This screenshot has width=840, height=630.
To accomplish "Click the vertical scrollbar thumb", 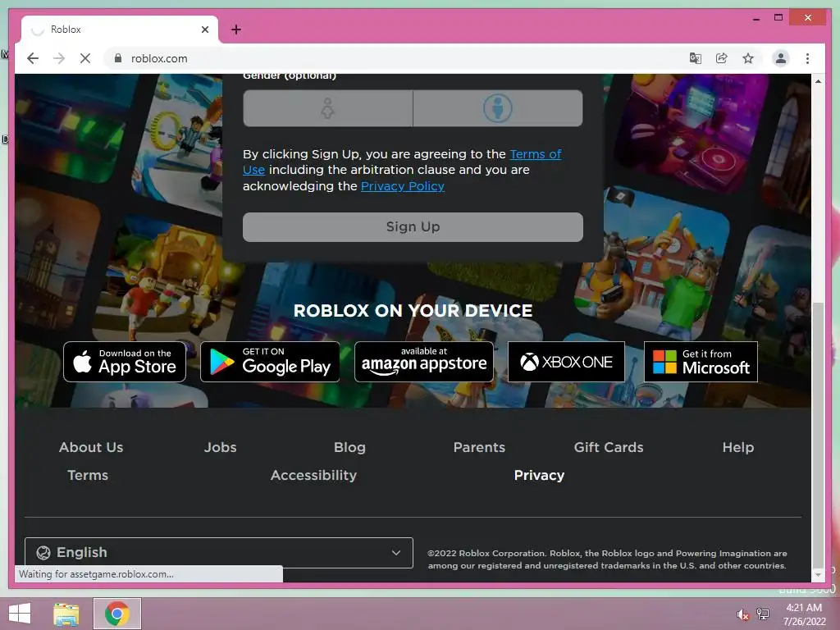I will 818,436.
